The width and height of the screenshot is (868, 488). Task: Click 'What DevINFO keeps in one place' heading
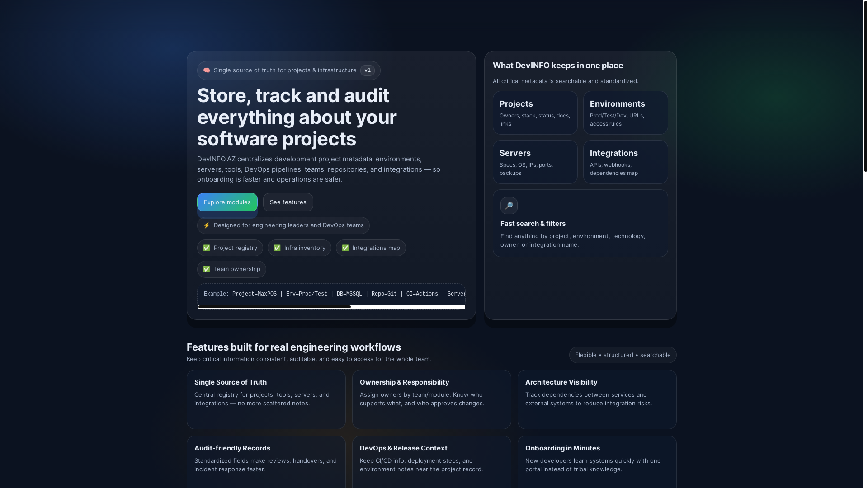tap(558, 66)
